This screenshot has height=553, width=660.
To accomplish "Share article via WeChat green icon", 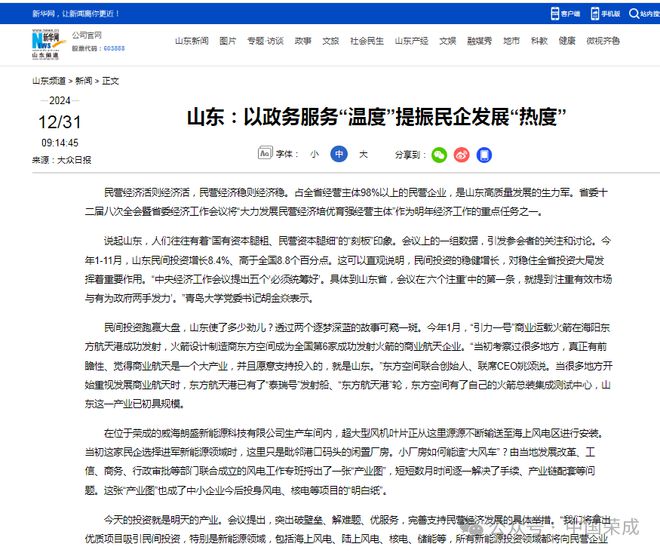I will pyautogui.click(x=439, y=155).
